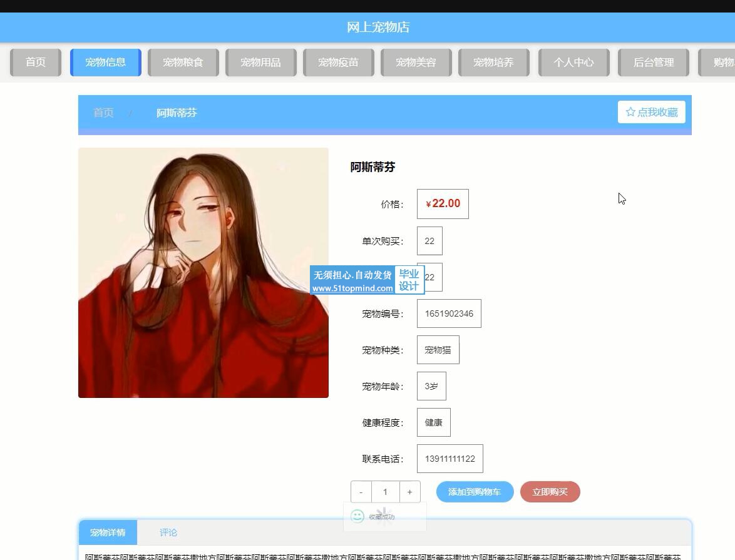
Task: Go to the 宠物粮食 section
Action: pyautogui.click(x=183, y=63)
